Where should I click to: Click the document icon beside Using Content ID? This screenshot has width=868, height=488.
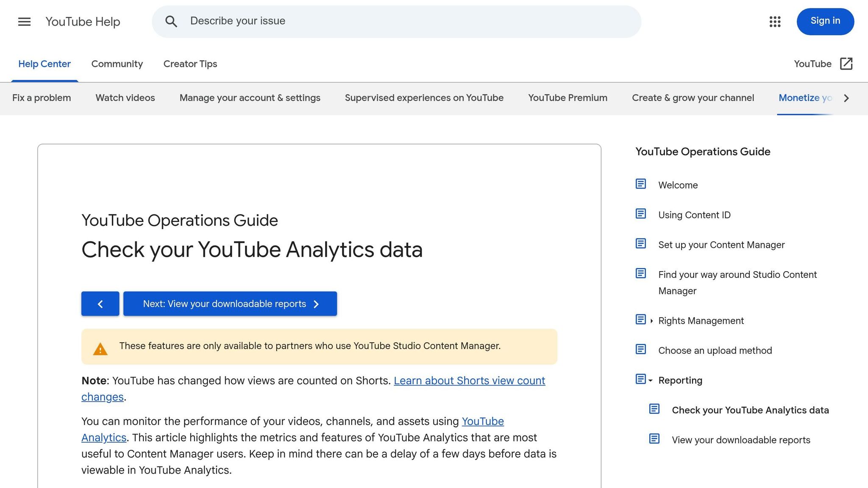pos(641,213)
